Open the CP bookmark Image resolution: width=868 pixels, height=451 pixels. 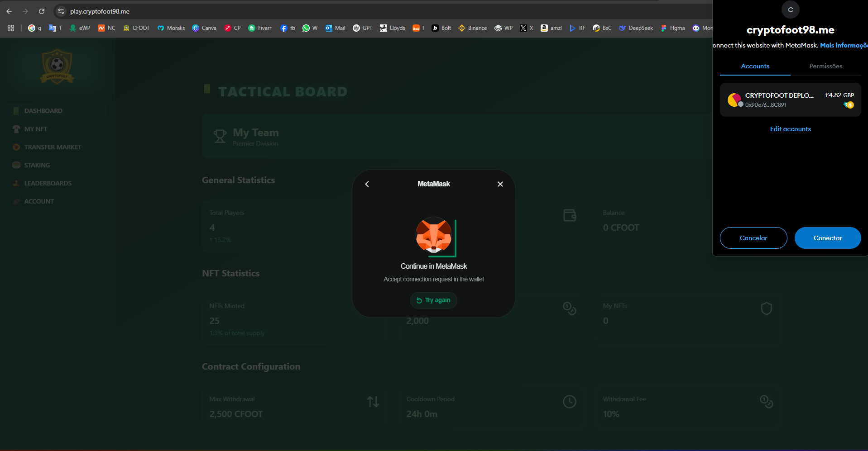[232, 28]
